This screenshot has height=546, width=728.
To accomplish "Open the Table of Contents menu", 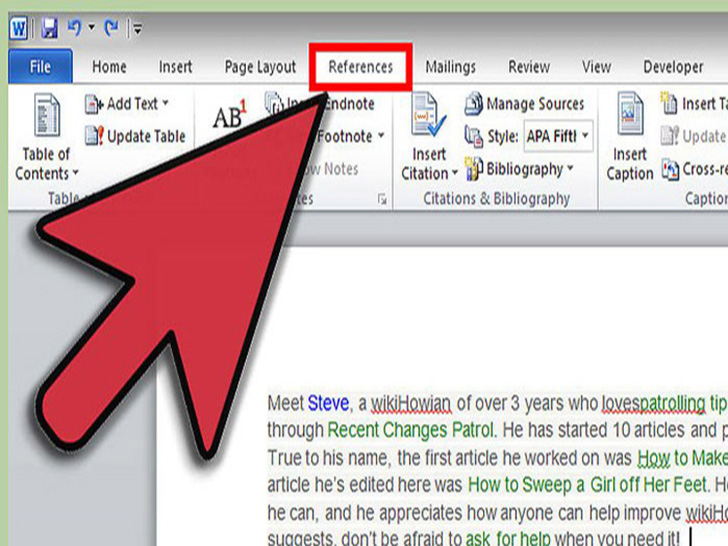I will coord(46,138).
